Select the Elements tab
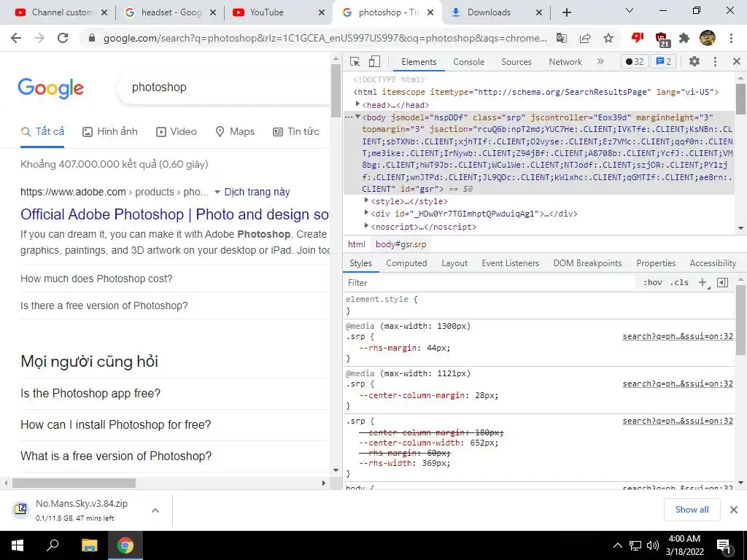Screen dimensions: 747x560 pyautogui.click(x=419, y=62)
